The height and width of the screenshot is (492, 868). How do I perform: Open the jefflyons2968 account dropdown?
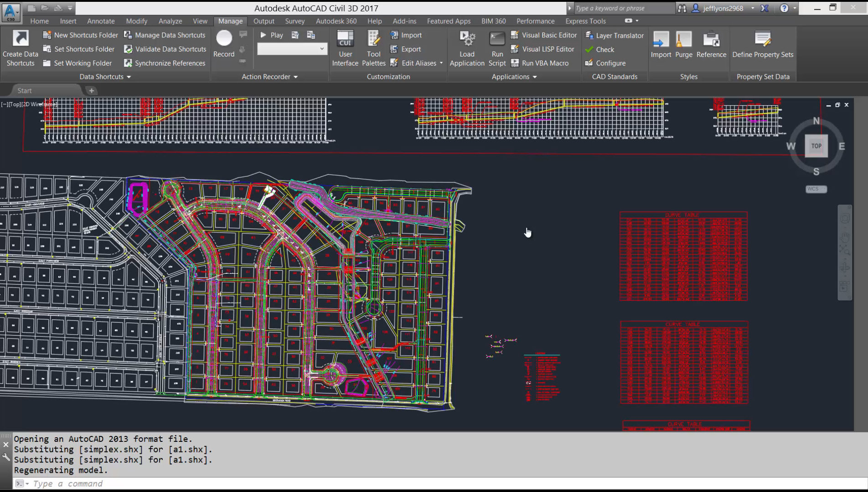753,8
